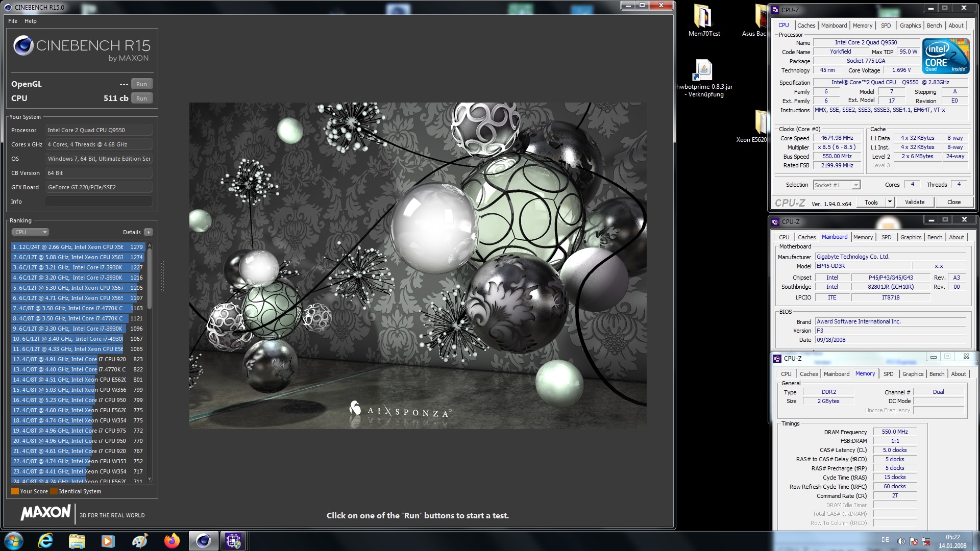Click the CPU-Z Validate button
The height and width of the screenshot is (551, 980).
(915, 202)
